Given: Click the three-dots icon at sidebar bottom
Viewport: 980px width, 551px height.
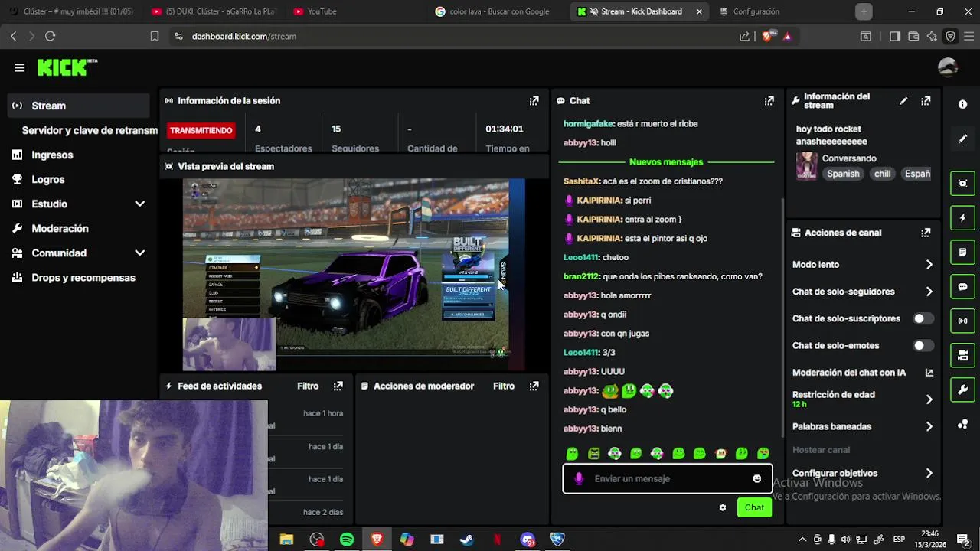Looking at the screenshot, I should point(962,424).
